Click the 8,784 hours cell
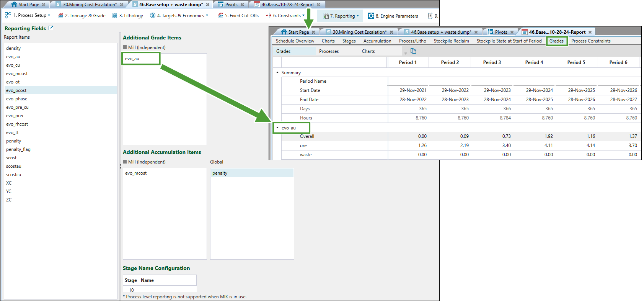The height and width of the screenshot is (301, 644). 492,118
